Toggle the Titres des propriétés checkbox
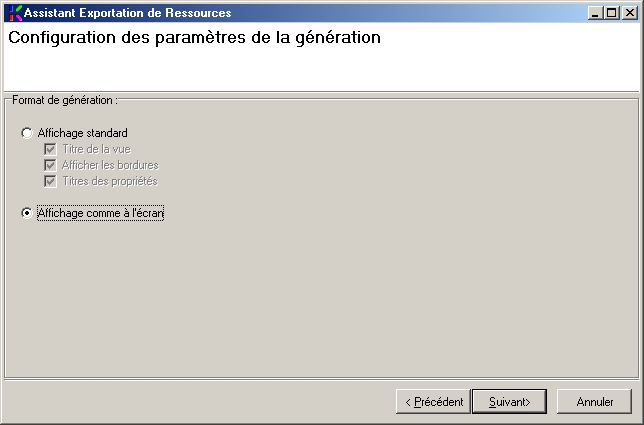Viewport: 644px width, 425px height. pos(50,181)
